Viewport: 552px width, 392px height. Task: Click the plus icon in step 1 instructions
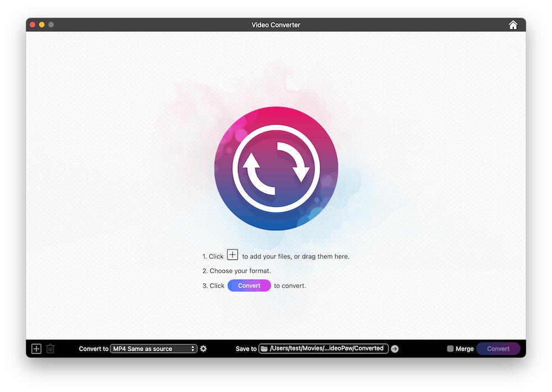233,255
